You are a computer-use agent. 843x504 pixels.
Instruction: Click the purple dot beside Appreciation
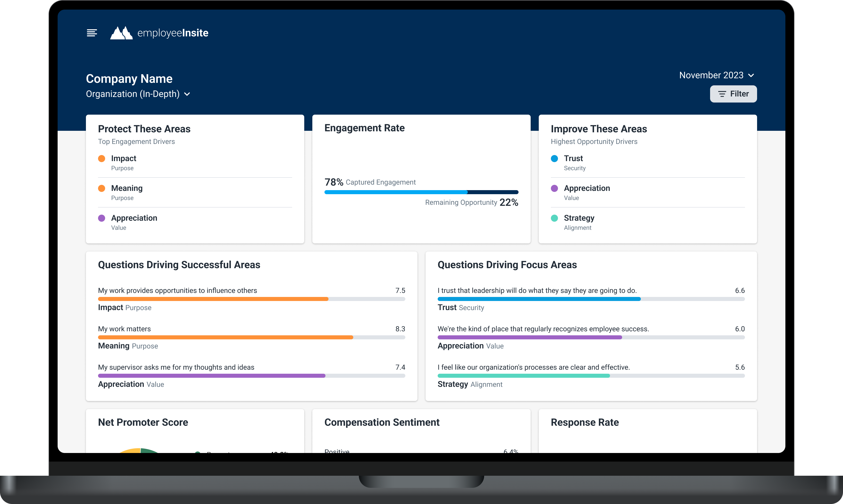[102, 218]
